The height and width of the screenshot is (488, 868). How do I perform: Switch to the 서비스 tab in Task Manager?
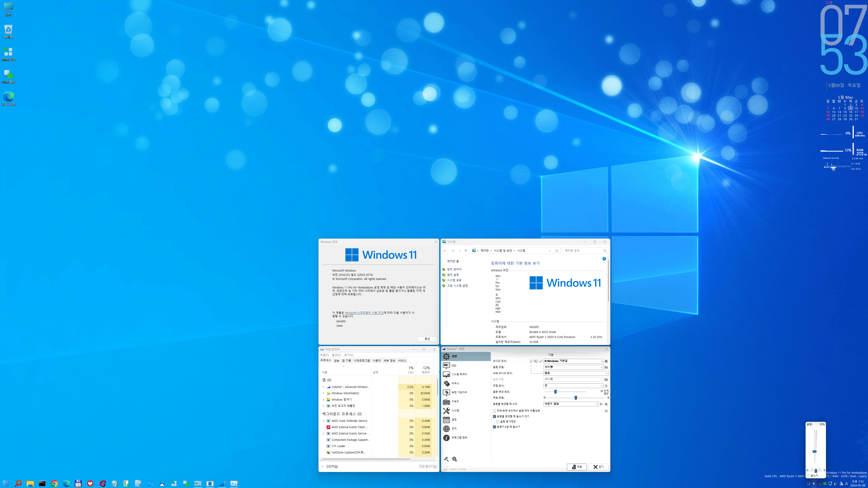pos(402,360)
